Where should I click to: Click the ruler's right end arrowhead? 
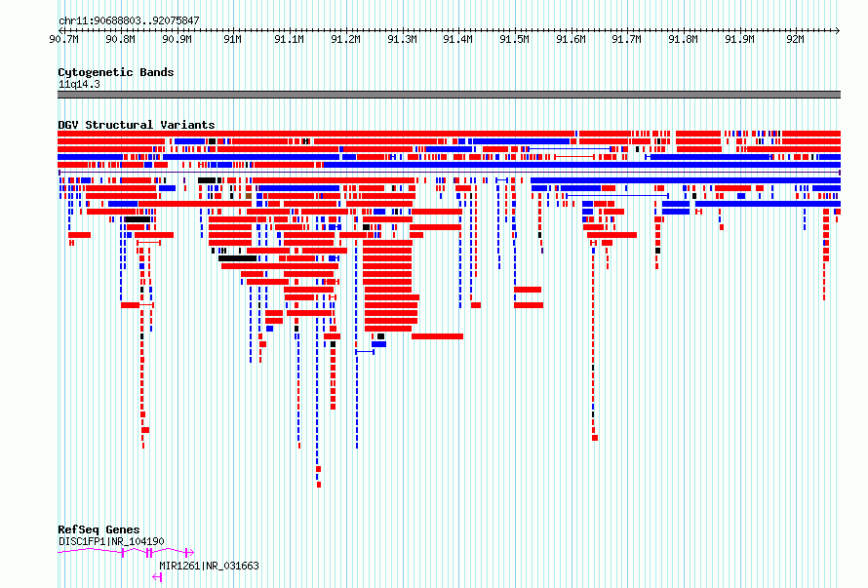tap(838, 30)
